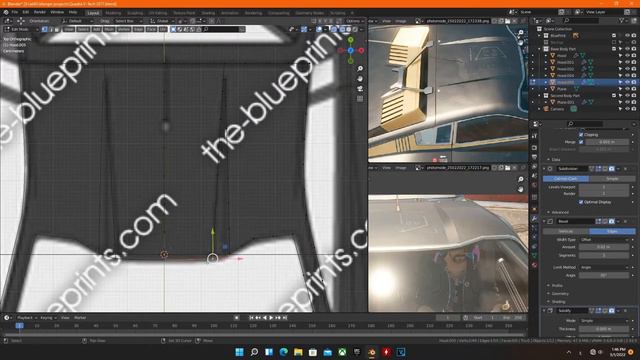Select Vertices in Bevel modifier
The width and height of the screenshot is (640, 360).
pos(566,231)
